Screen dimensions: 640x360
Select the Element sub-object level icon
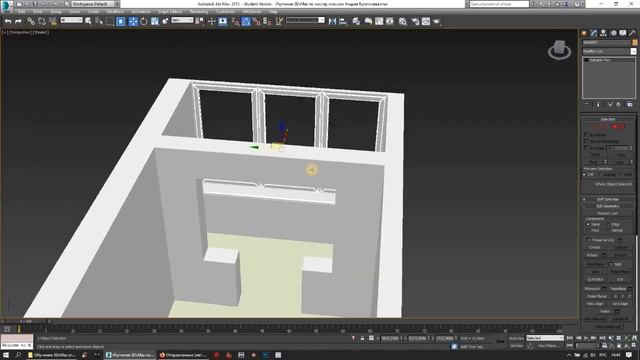[622, 127]
